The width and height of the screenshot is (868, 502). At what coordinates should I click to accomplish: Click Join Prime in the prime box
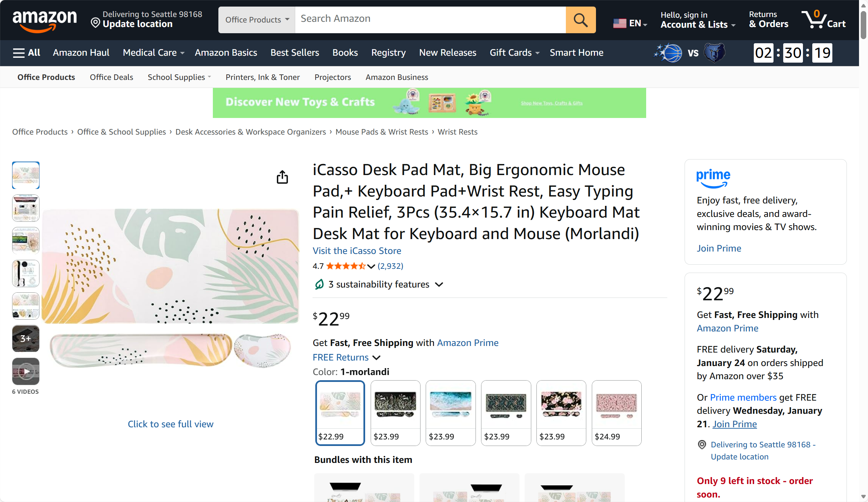(718, 248)
